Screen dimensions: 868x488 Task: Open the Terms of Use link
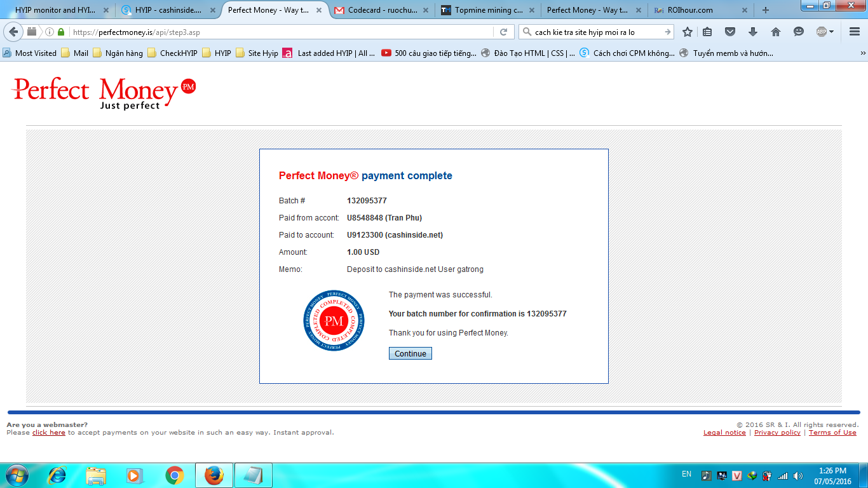point(832,433)
